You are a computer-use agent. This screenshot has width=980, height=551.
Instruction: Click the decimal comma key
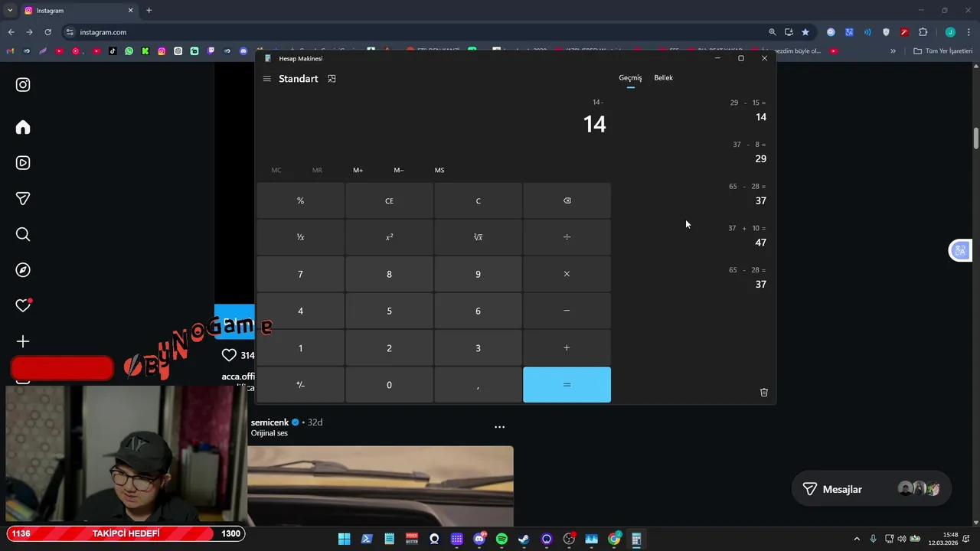pos(478,385)
